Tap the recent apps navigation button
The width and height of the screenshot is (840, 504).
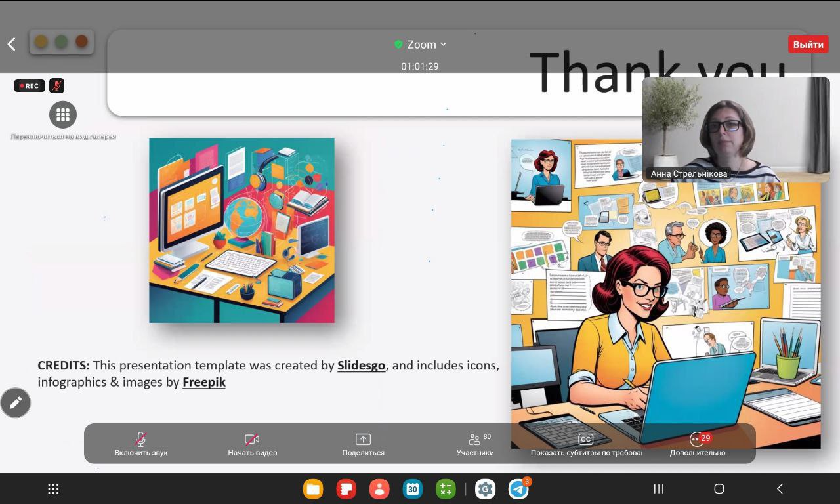659,489
